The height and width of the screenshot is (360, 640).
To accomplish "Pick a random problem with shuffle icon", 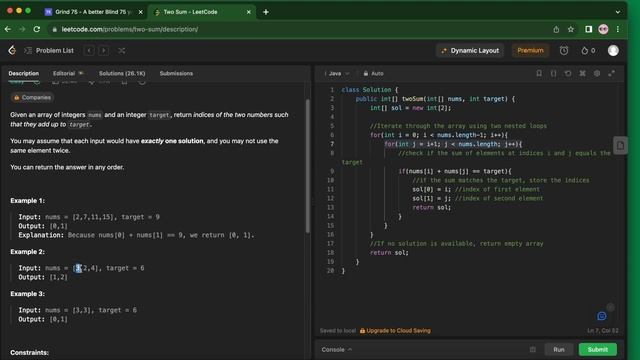I will click(122, 51).
